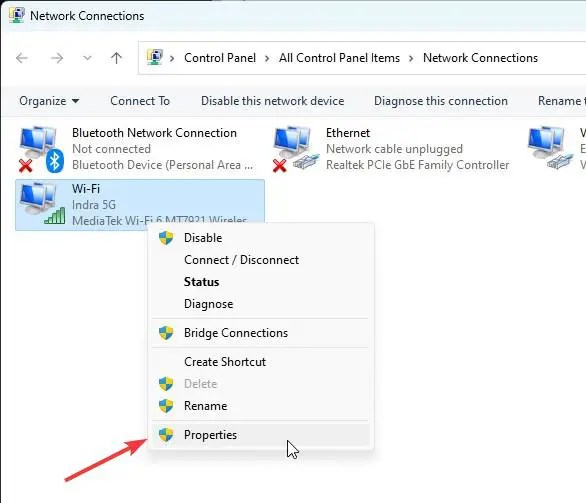Click the All Control Panel Items breadcrumb
586x503 pixels.
click(x=339, y=58)
